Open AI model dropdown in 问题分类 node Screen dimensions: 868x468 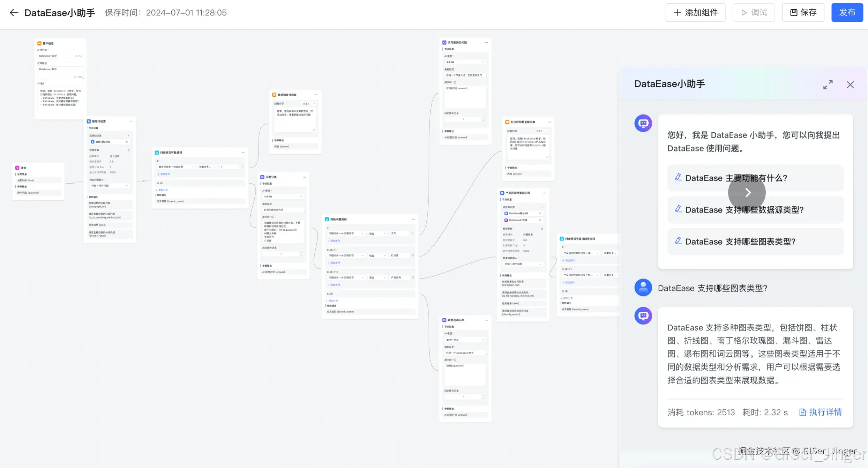283,197
